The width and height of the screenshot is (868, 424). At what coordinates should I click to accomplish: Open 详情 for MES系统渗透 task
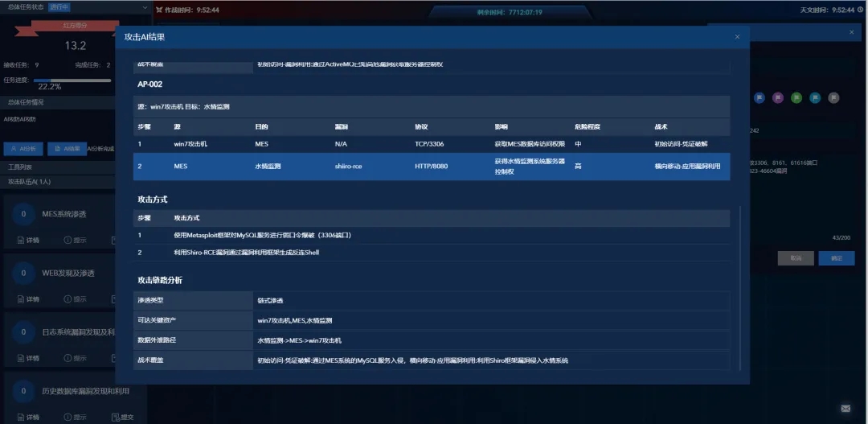tap(28, 240)
